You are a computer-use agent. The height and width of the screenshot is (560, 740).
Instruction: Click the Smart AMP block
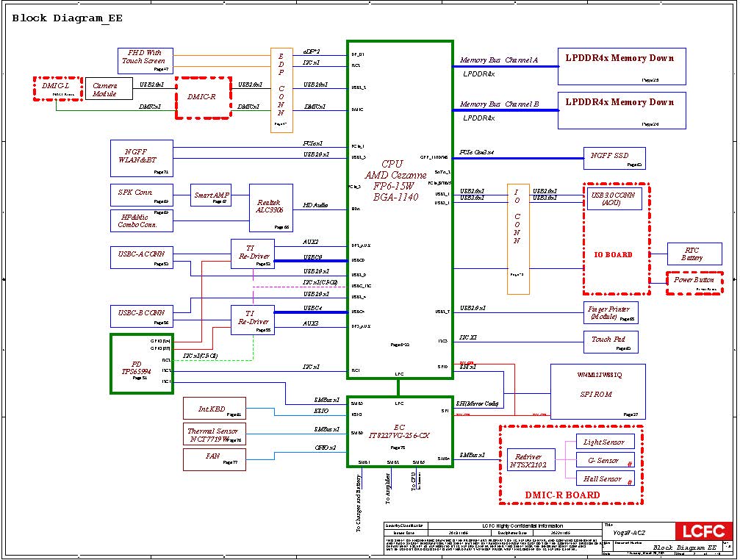[x=211, y=195]
